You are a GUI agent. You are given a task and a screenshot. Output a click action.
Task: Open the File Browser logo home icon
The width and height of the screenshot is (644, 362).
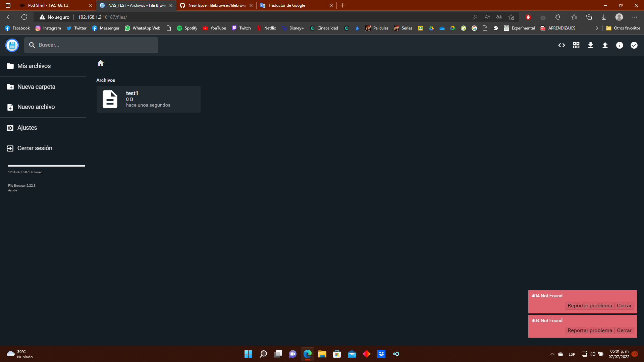click(x=12, y=45)
